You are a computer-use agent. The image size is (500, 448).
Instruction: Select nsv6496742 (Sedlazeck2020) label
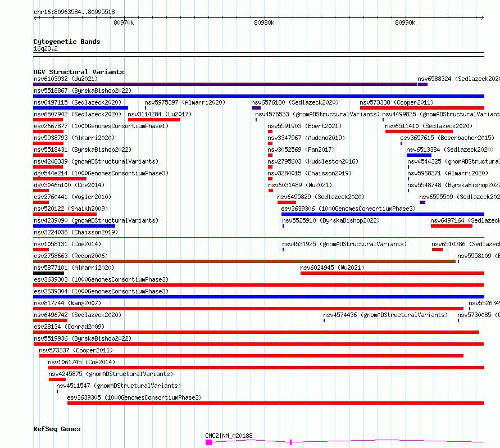pos(78,315)
